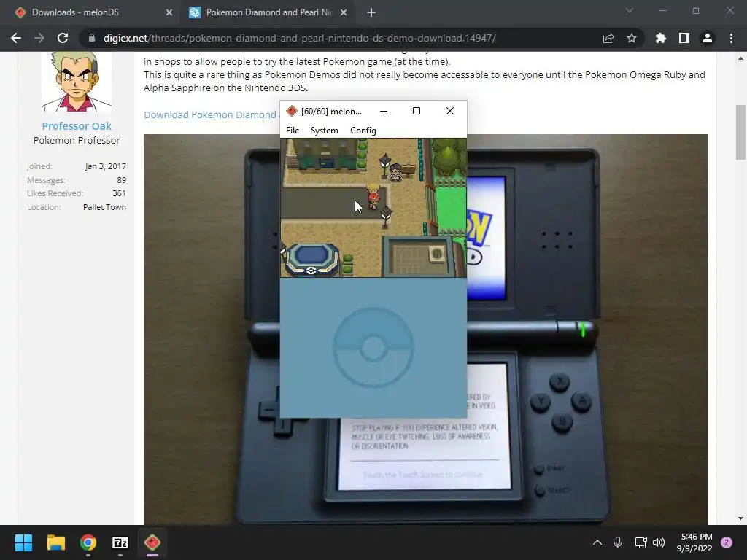The image size is (747, 560).
Task: Open the volume tray icon
Action: coord(659,542)
